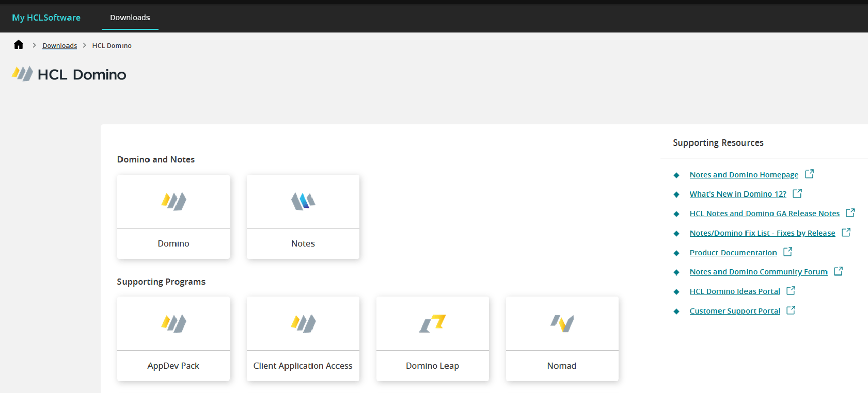Go to HCL Domino Ideas Portal link

click(x=734, y=291)
